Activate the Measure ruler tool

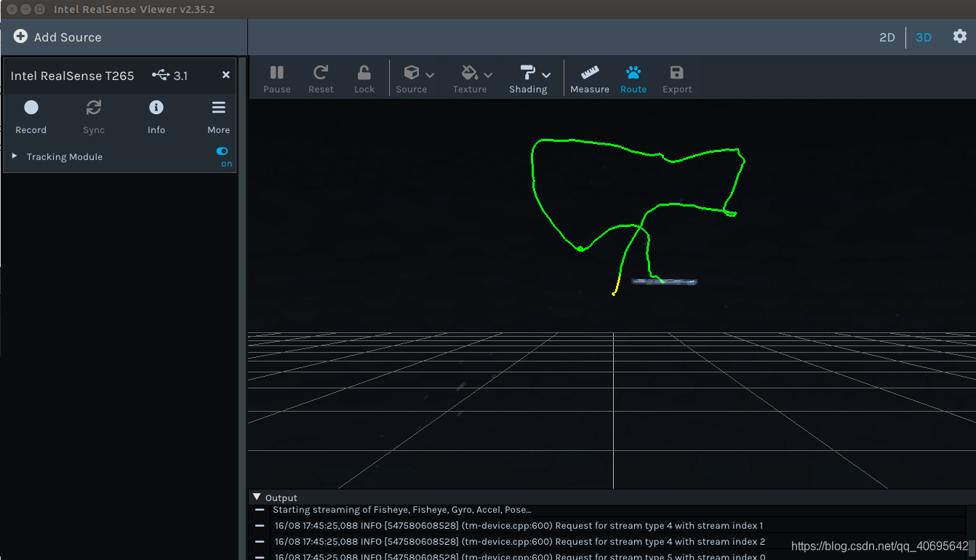point(590,79)
